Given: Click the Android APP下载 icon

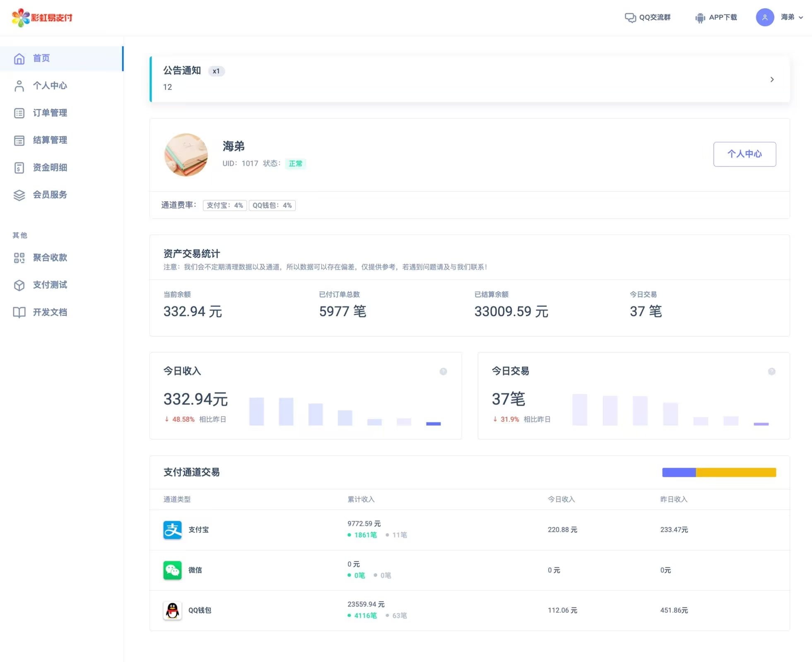Looking at the screenshot, I should 700,18.
